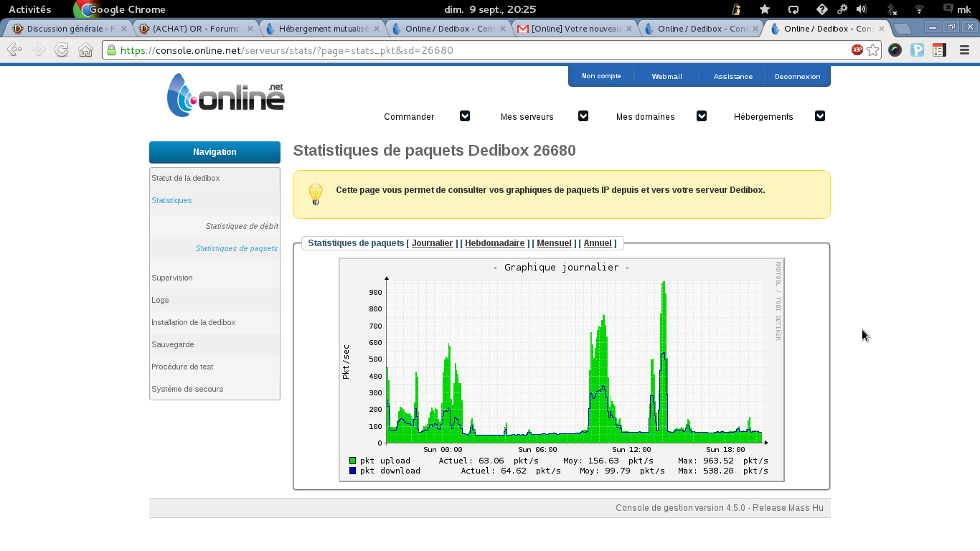Click the browser back arrow
The height and width of the screenshot is (551, 980).
(14, 50)
